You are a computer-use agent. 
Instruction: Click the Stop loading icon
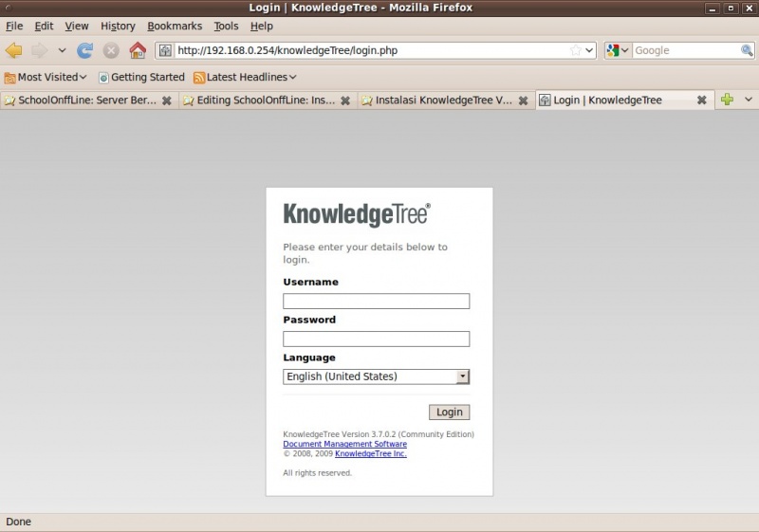pos(111,50)
